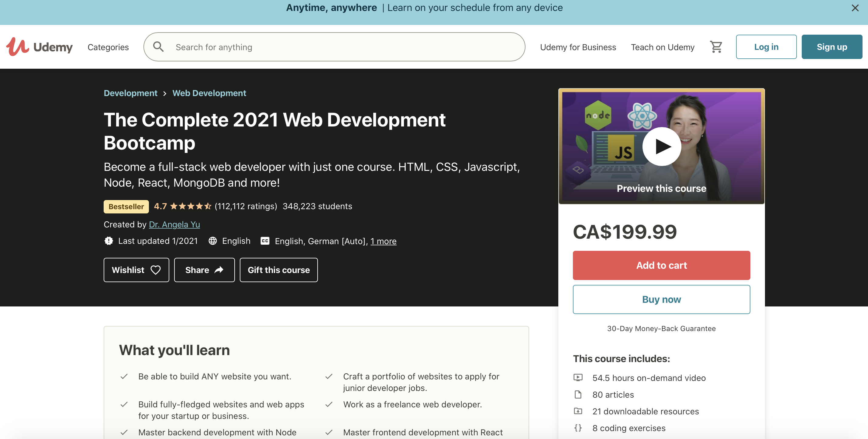Focus the Search for anything field
Screen dimensions: 868x439
334,47
